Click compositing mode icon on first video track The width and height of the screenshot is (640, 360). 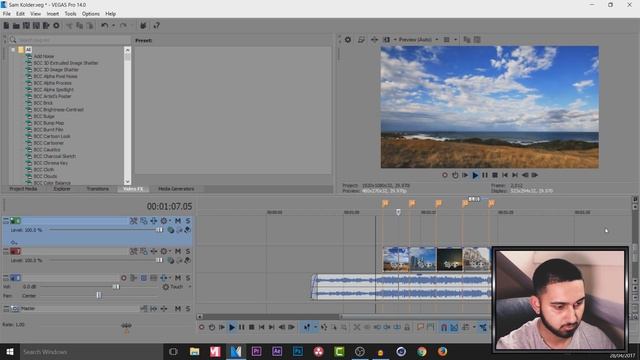click(x=171, y=230)
